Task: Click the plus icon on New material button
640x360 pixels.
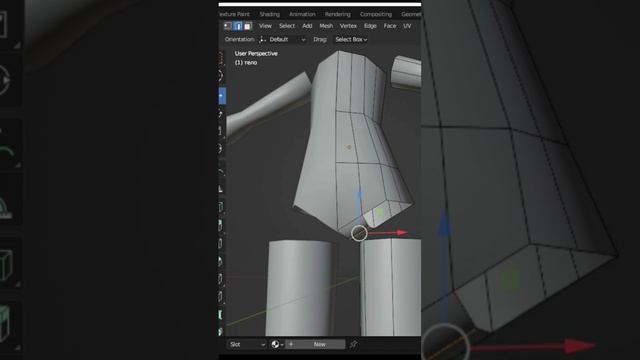Action: pos(291,344)
